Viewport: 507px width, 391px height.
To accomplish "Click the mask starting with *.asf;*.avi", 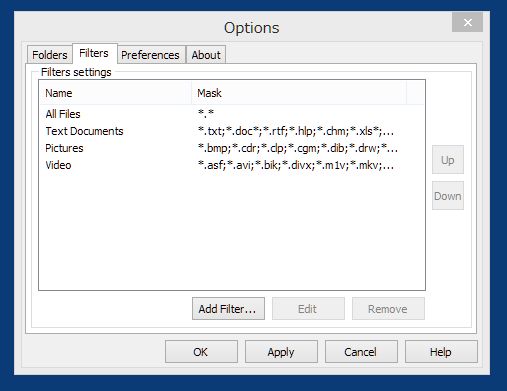I will coord(296,165).
